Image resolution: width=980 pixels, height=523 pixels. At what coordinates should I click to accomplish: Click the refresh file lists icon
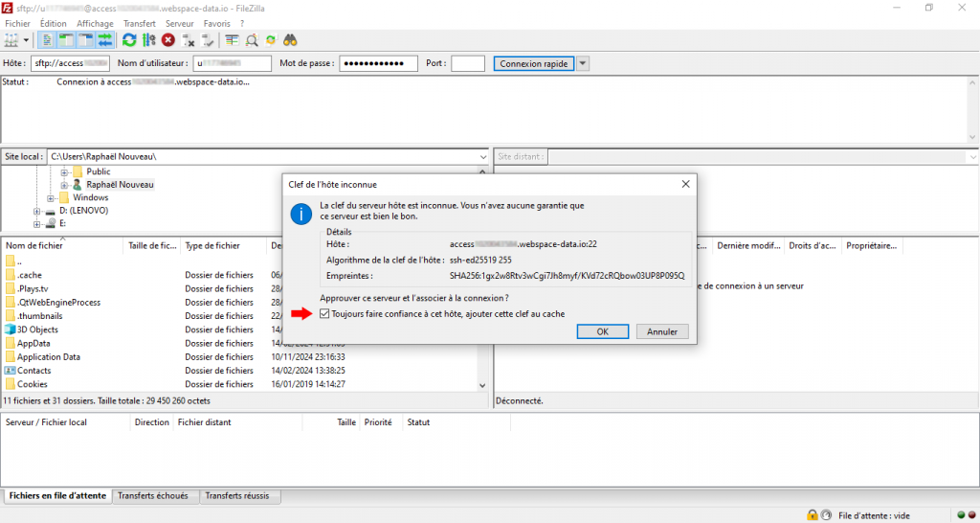point(129,40)
